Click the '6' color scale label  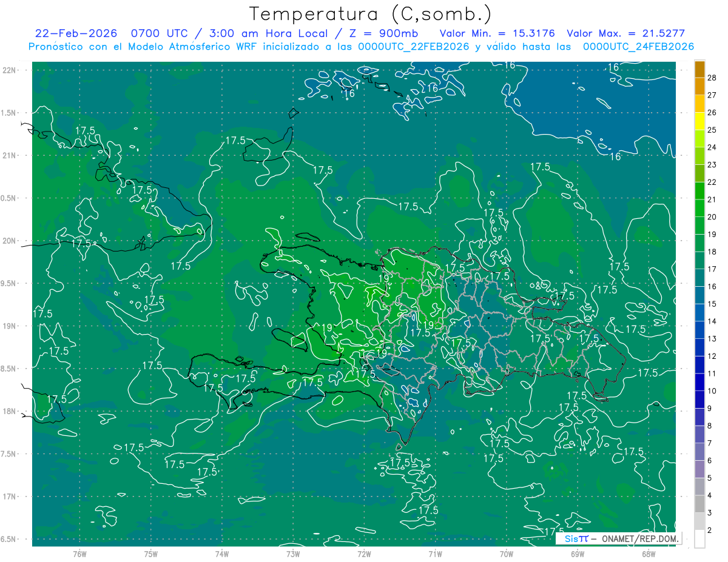pos(710,461)
